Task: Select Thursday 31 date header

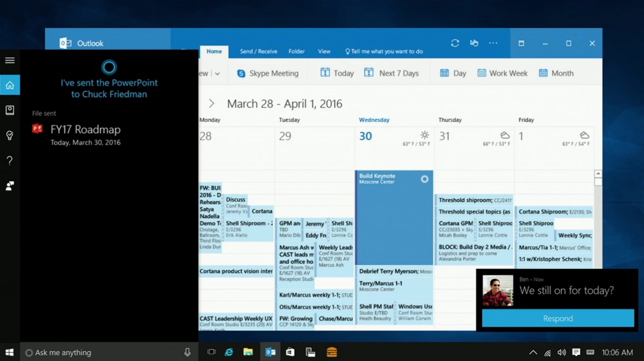Action: pyautogui.click(x=444, y=136)
